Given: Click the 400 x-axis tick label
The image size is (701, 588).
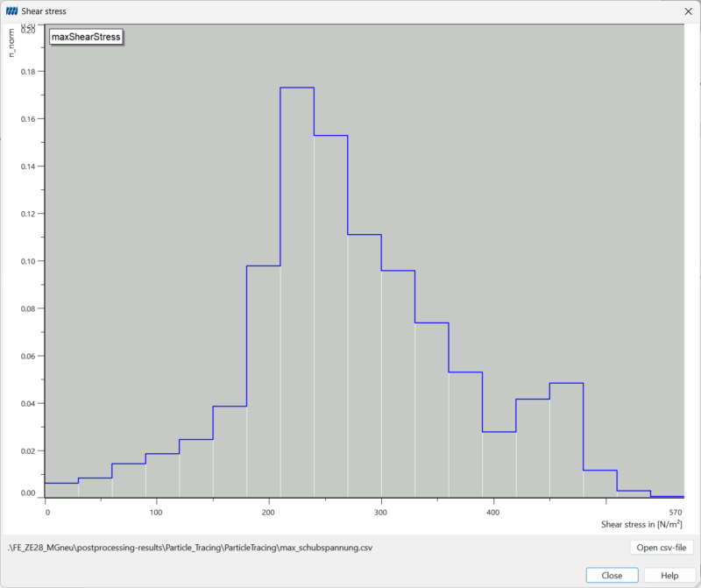Looking at the screenshot, I should click(x=492, y=513).
